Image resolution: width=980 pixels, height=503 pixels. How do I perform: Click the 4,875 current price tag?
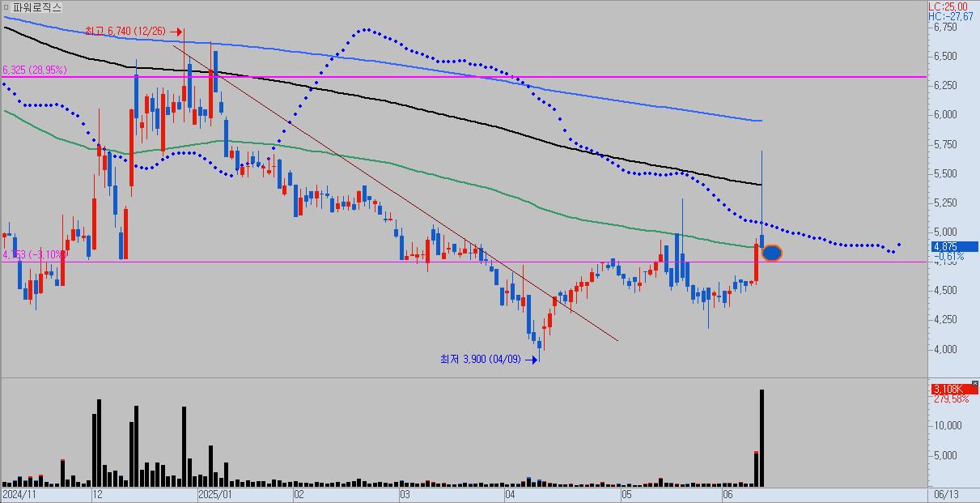click(x=954, y=246)
